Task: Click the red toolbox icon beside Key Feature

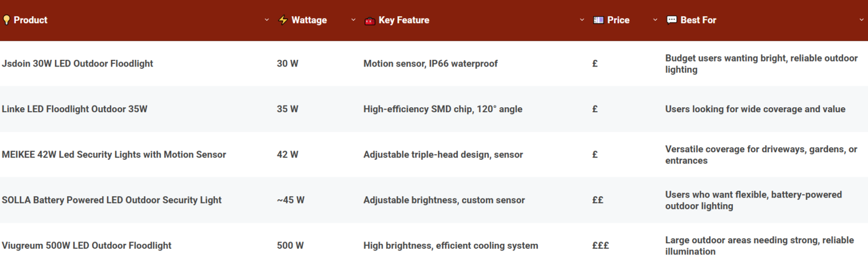Action: coord(370,20)
